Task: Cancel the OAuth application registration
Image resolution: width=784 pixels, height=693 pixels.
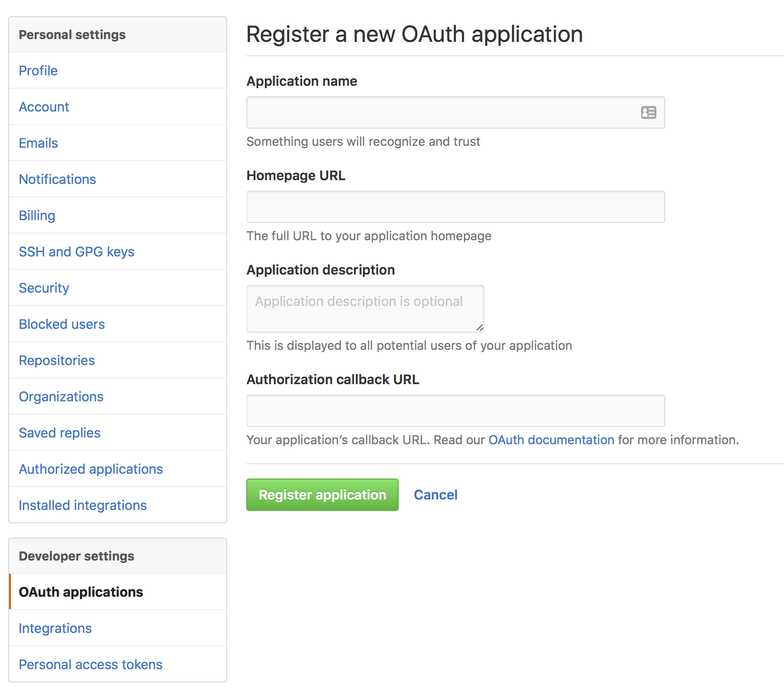Action: coord(435,495)
